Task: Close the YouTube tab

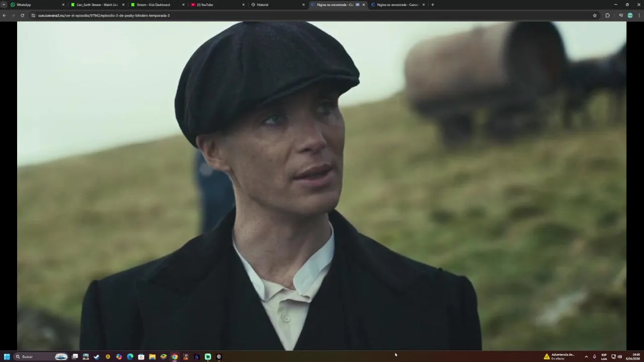Action: click(243, 5)
